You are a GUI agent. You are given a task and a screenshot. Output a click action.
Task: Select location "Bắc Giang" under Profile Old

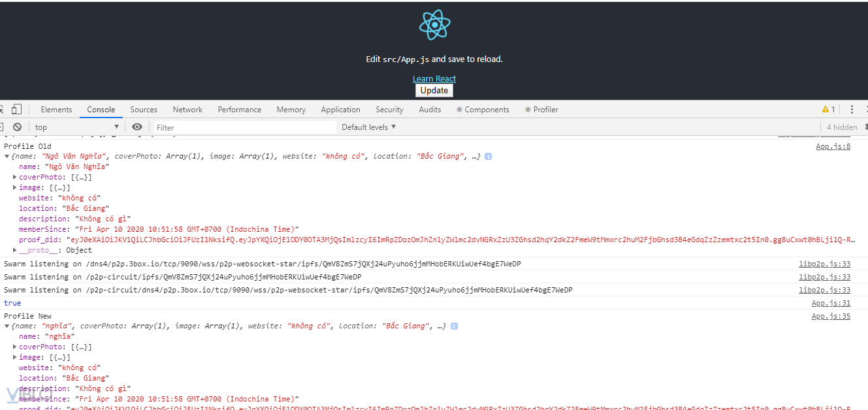pyautogui.click(x=64, y=208)
